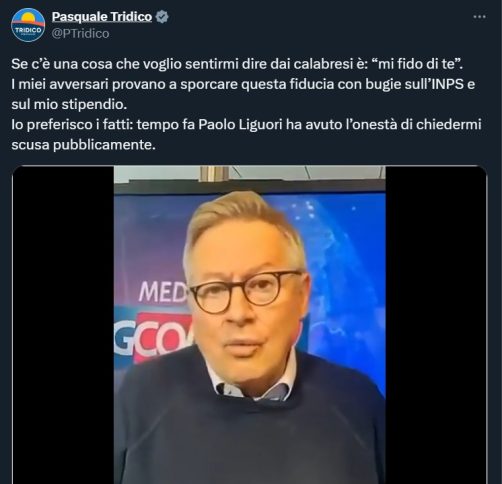
Task: Click the man's round glasses in the video
Action: pos(246,292)
